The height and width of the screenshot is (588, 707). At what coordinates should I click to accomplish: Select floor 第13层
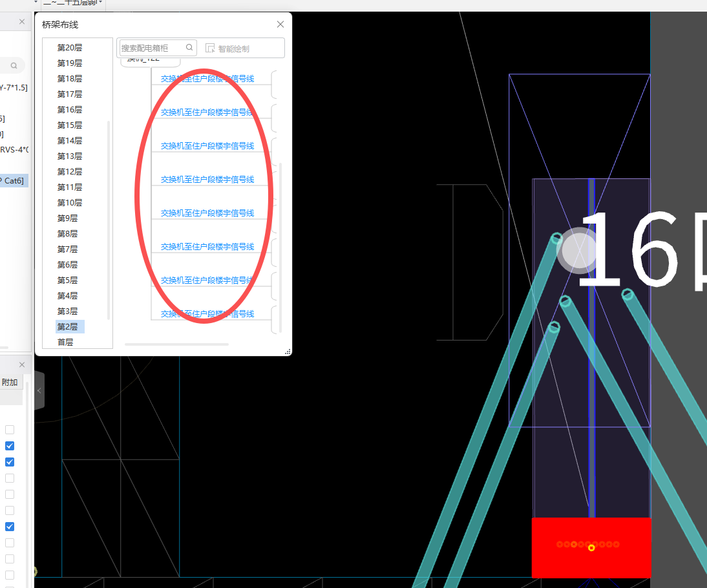[x=70, y=156]
